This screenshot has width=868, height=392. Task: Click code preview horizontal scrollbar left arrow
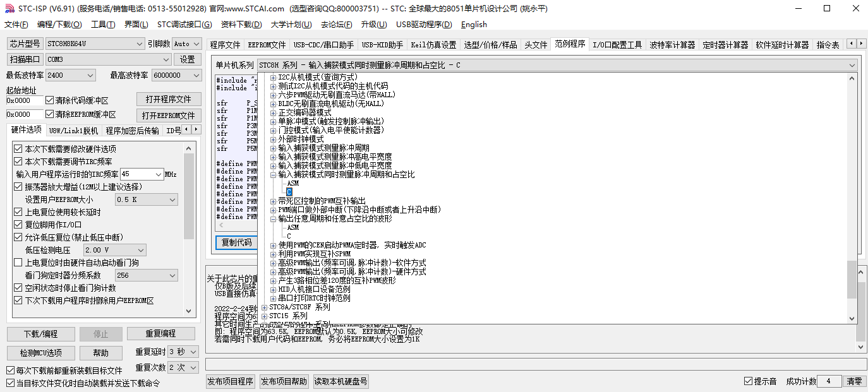coord(220,225)
